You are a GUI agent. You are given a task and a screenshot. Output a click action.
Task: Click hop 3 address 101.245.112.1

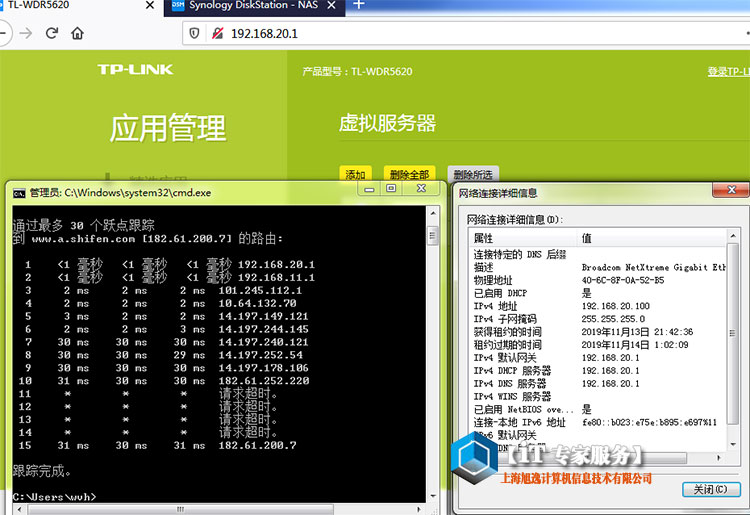pyautogui.click(x=260, y=290)
